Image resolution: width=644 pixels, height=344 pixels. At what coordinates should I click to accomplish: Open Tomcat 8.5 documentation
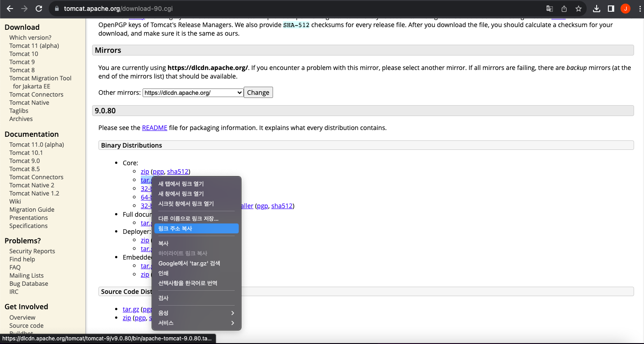click(x=25, y=169)
